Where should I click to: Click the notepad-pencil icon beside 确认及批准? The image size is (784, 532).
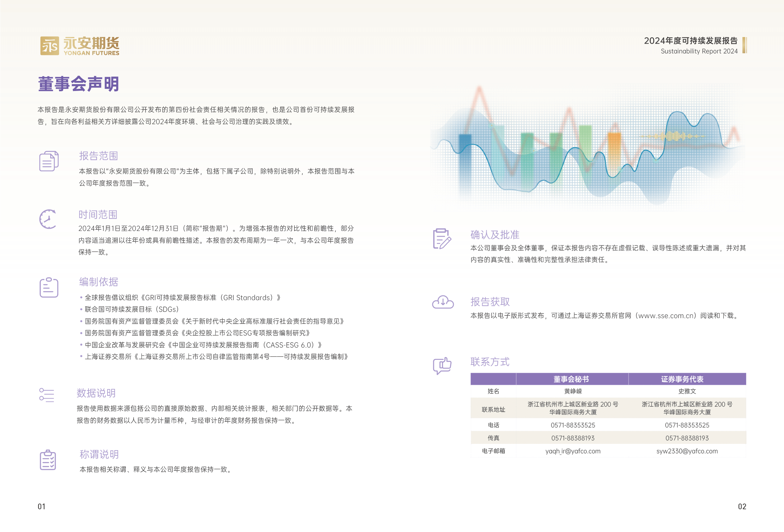click(x=442, y=239)
